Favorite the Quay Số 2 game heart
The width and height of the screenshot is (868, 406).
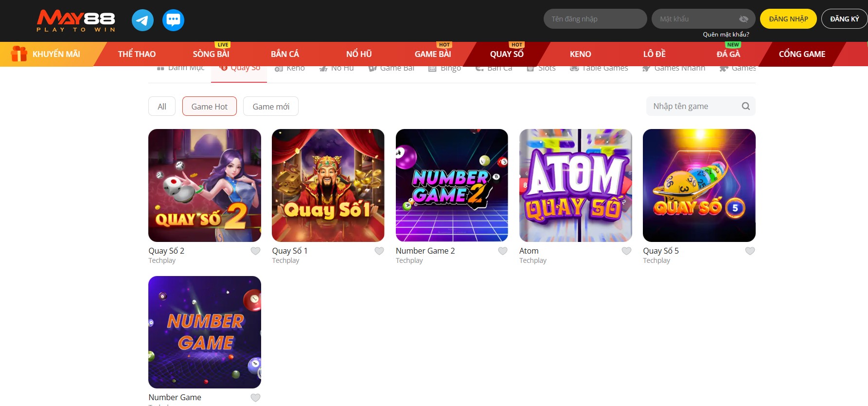click(x=255, y=251)
